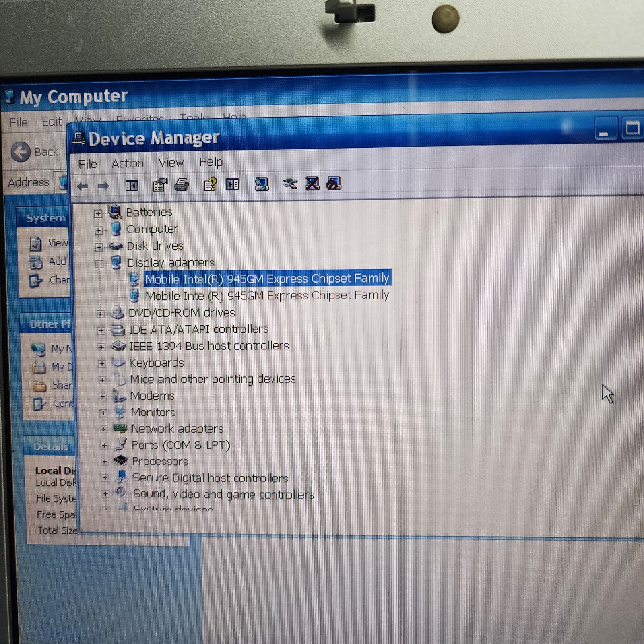Click the Keyboards category icon
This screenshot has width=644, height=644.
pos(118,362)
